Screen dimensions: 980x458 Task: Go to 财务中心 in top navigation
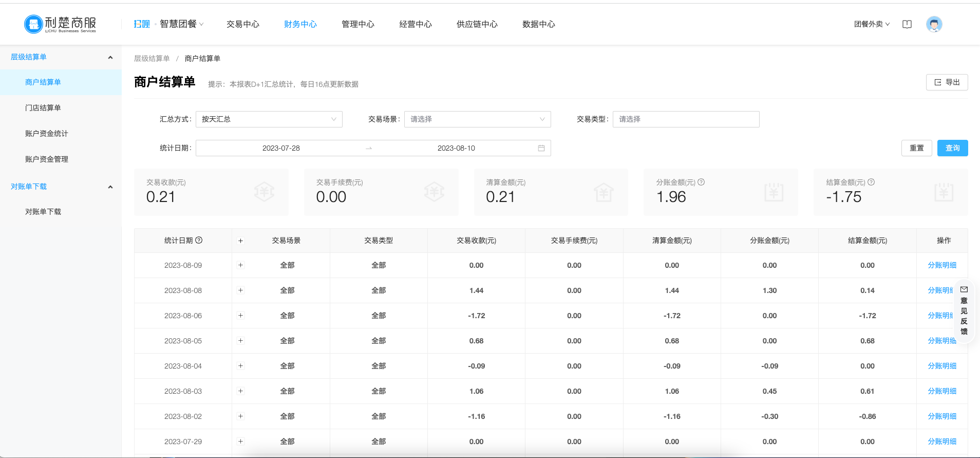point(300,24)
